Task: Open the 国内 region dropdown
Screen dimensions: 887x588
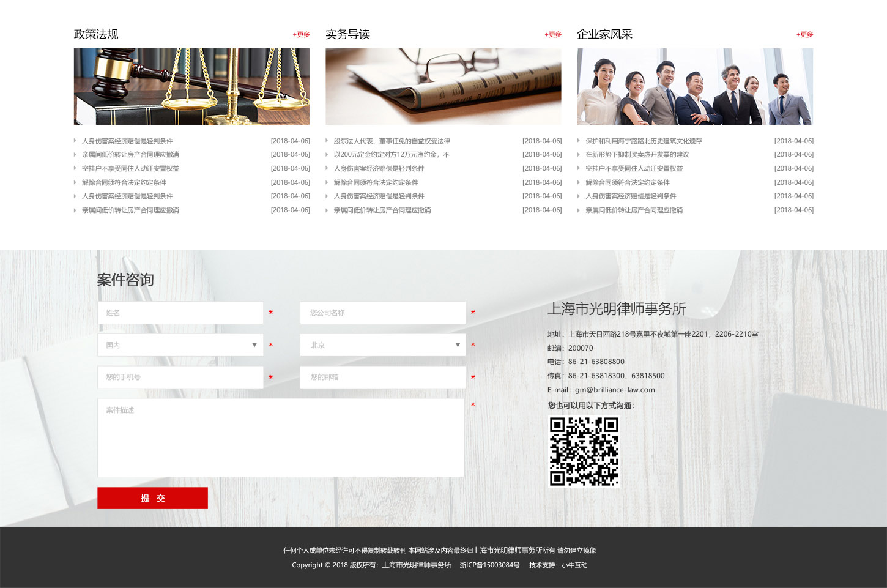Action: (180, 345)
